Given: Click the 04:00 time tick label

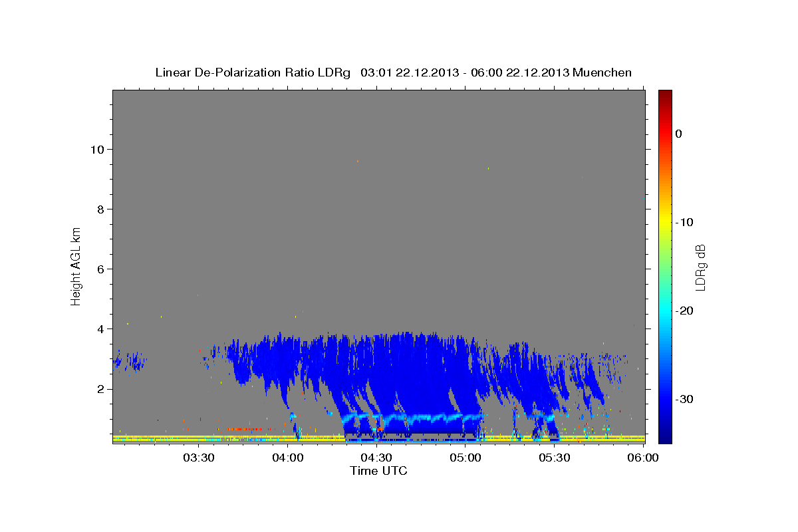Looking at the screenshot, I should (x=287, y=458).
